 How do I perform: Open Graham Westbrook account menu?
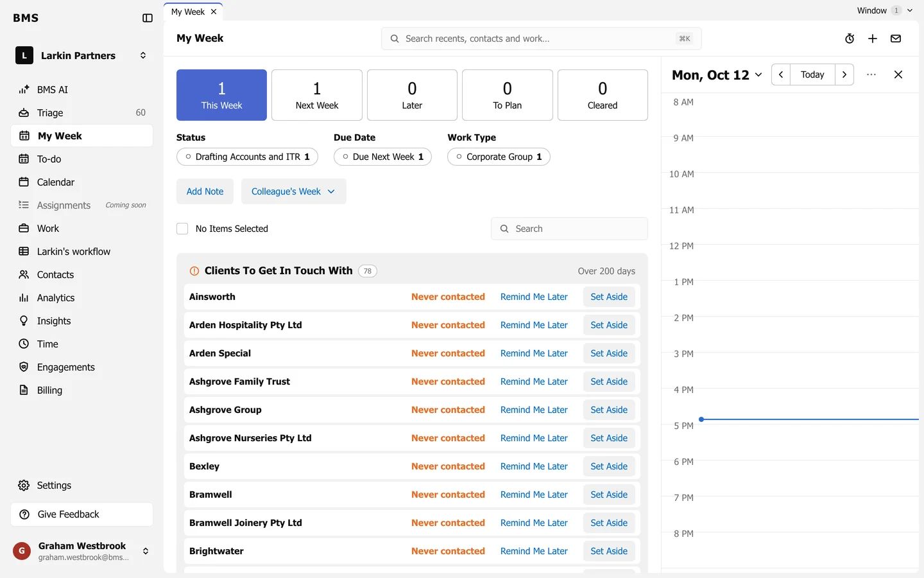[81, 551]
